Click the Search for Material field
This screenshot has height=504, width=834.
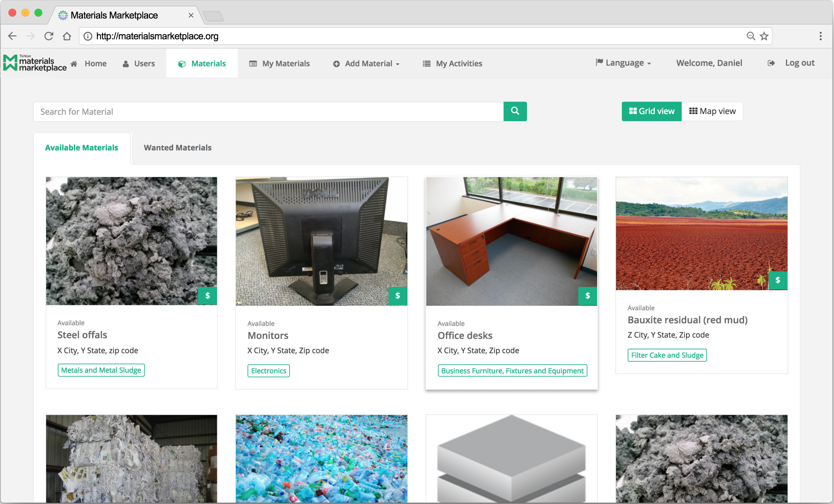(x=268, y=111)
